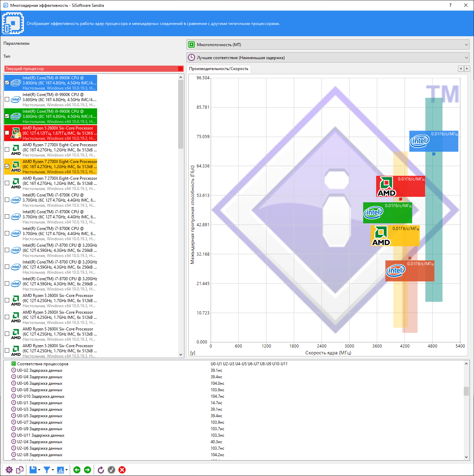Viewport: 474px width, 476px height.
Task: Uncheck the yellow Ryzen 7 2700X row checkbox
Action: (x=7, y=166)
